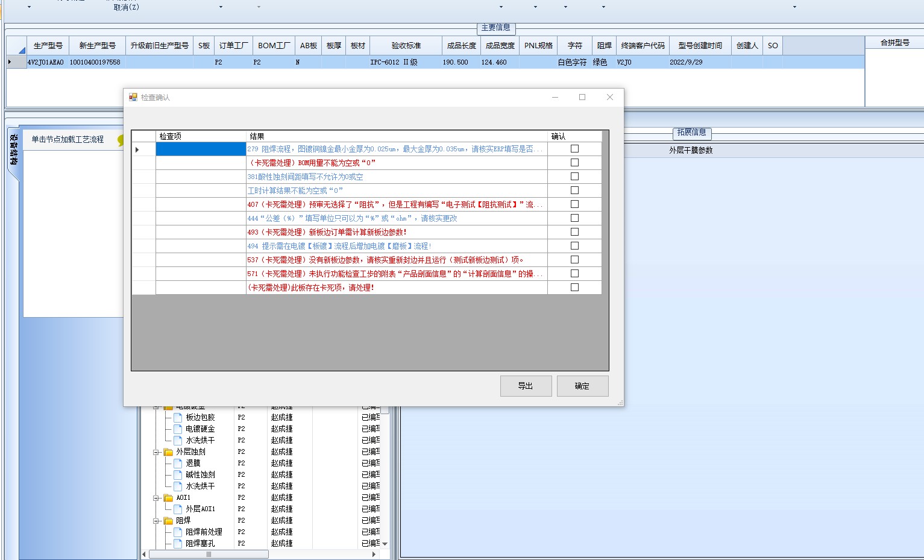The height and width of the screenshot is (560, 924).
Task: Click the 成品宽度 column header
Action: pyautogui.click(x=500, y=46)
